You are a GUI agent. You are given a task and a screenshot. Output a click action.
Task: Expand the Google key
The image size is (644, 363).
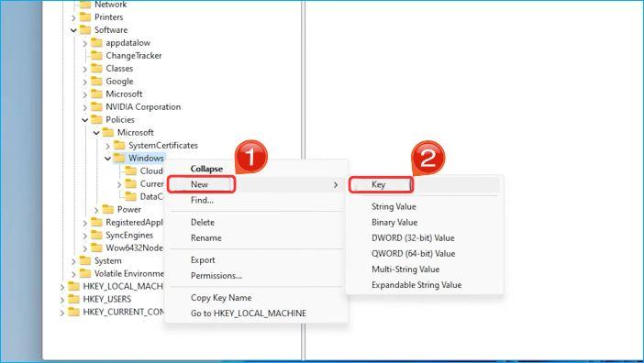coord(85,82)
